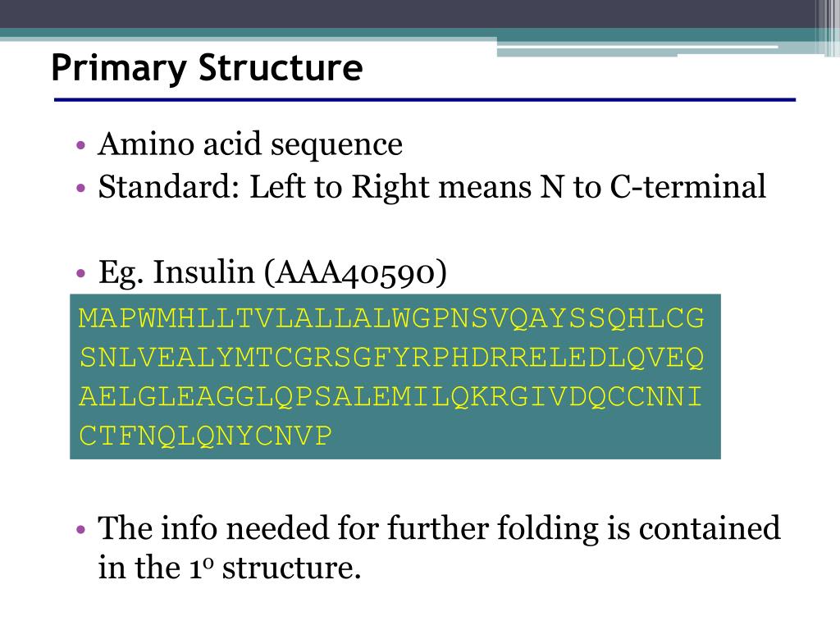Image resolution: width=840 pixels, height=630 pixels.
Task: Click the Primary Structure slide title
Action: 207,69
